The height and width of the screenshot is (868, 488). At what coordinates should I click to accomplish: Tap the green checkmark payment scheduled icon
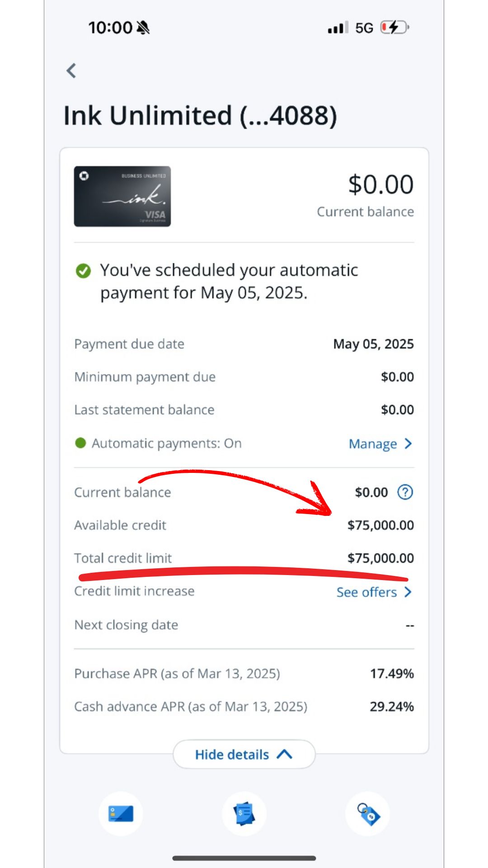click(x=83, y=271)
